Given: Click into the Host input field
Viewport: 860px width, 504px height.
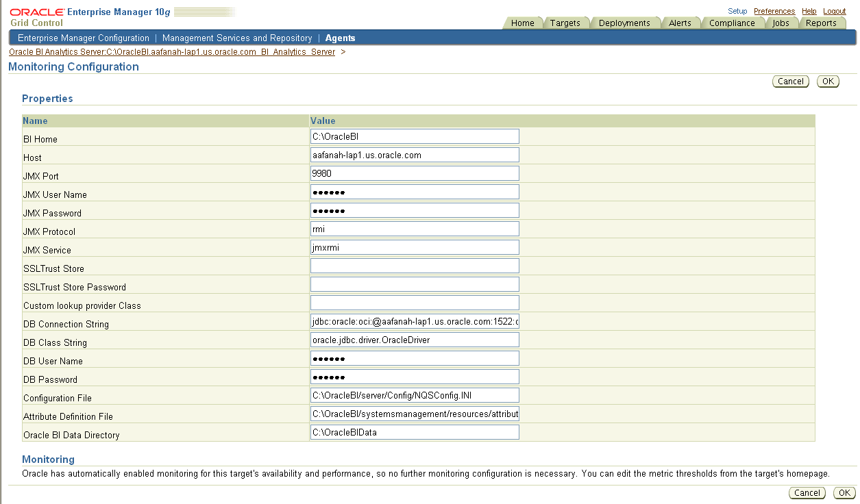Looking at the screenshot, I should (415, 155).
